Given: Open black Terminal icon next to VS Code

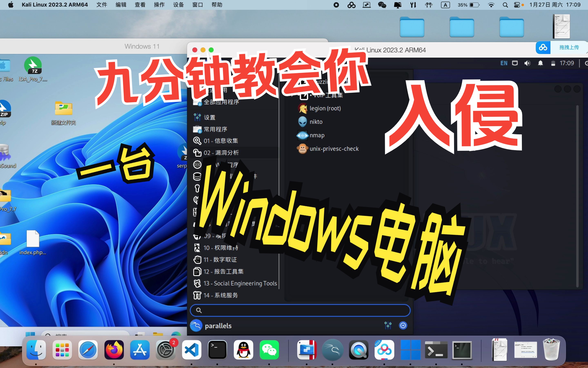Looking at the screenshot, I should coord(217,350).
